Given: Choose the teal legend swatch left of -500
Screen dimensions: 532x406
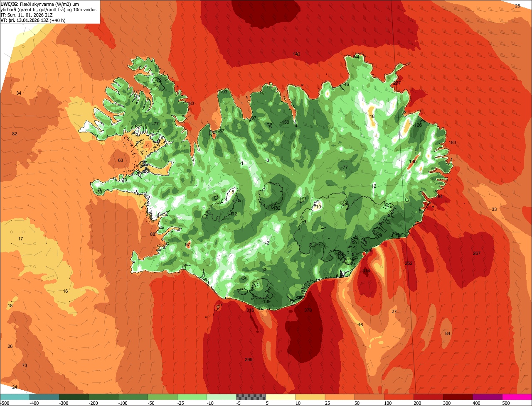Looking at the screenshot, I should pos(15,397).
